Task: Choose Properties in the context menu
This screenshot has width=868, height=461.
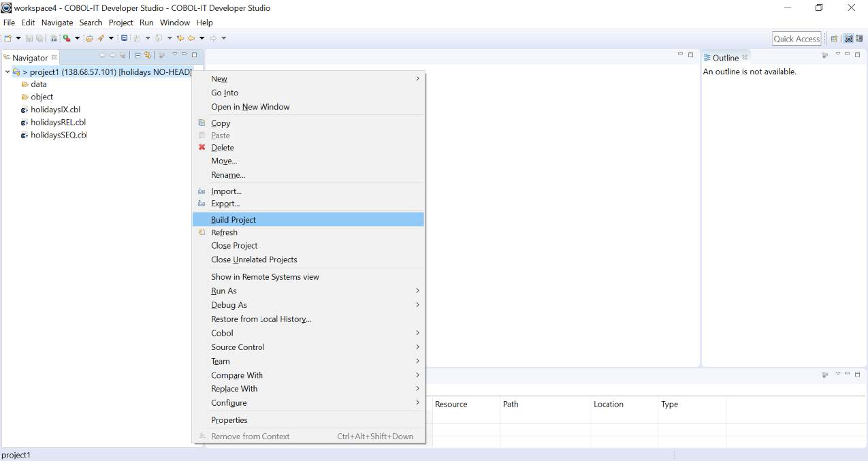Action: point(229,420)
